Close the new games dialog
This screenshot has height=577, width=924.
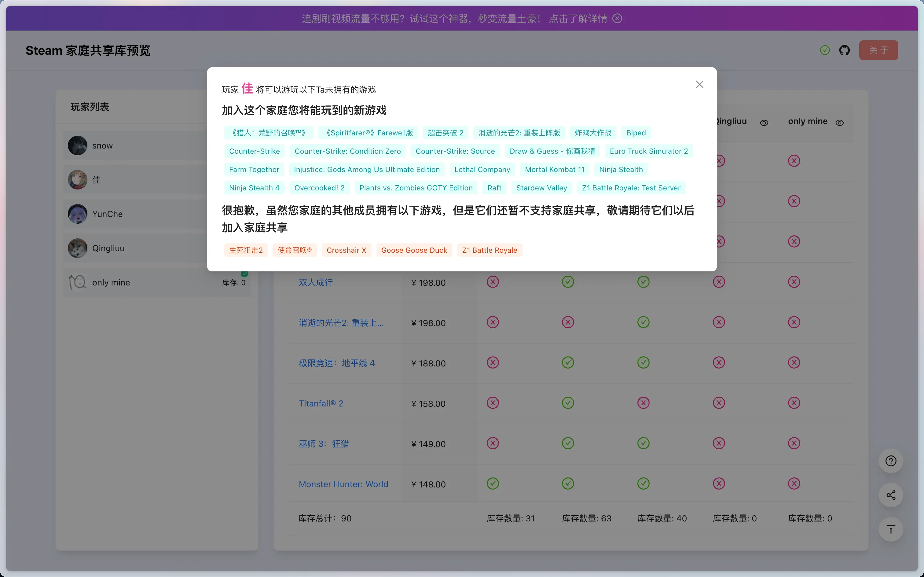pos(699,84)
